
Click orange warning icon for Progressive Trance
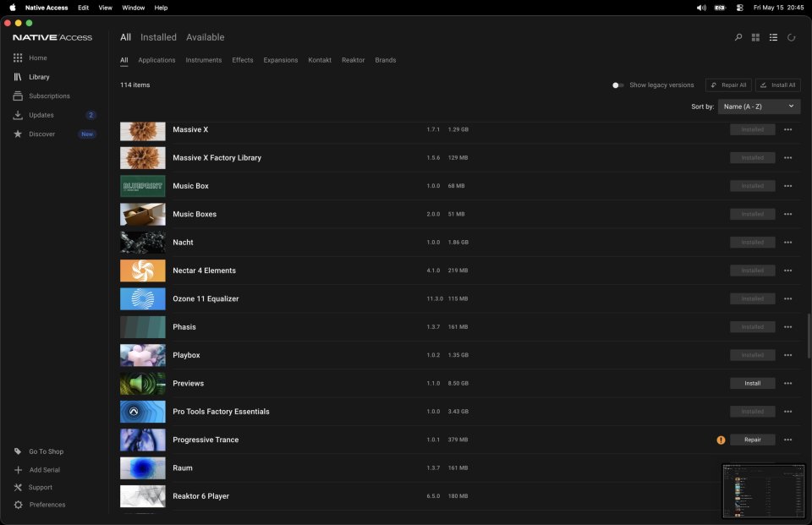[721, 440]
